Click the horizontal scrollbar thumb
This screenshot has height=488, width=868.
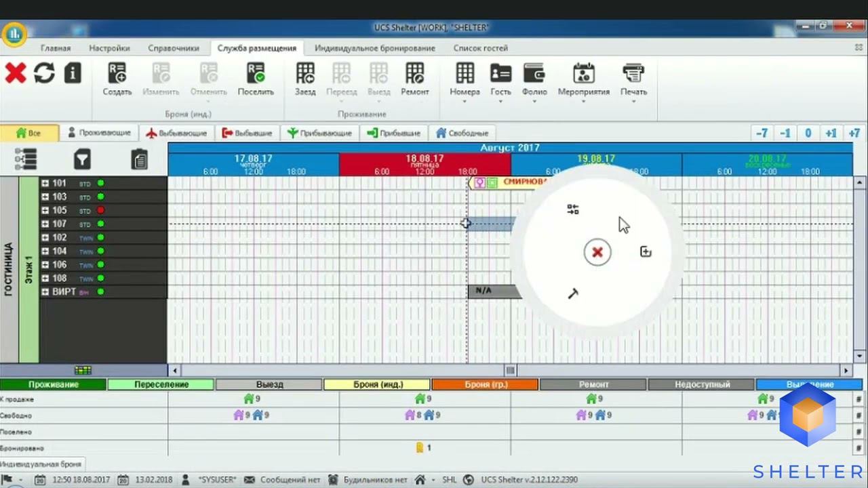(x=510, y=370)
